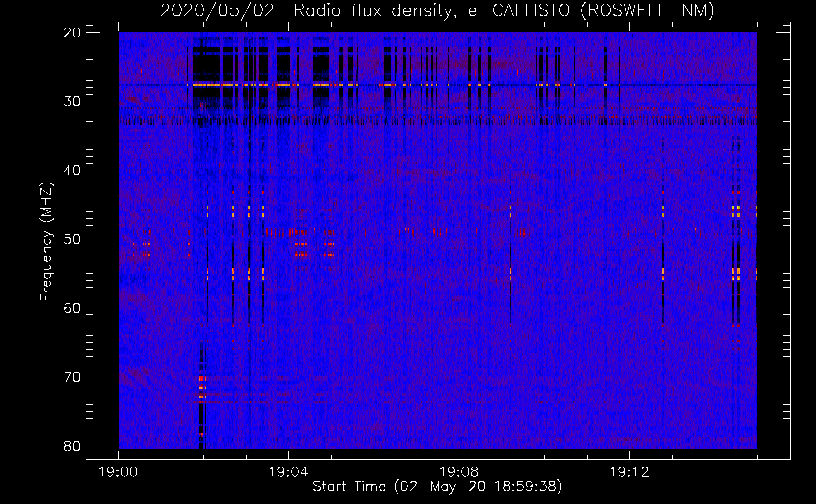This screenshot has height=504, width=816.
Task: Click the frequency tick label '60'
Action: tap(73, 308)
